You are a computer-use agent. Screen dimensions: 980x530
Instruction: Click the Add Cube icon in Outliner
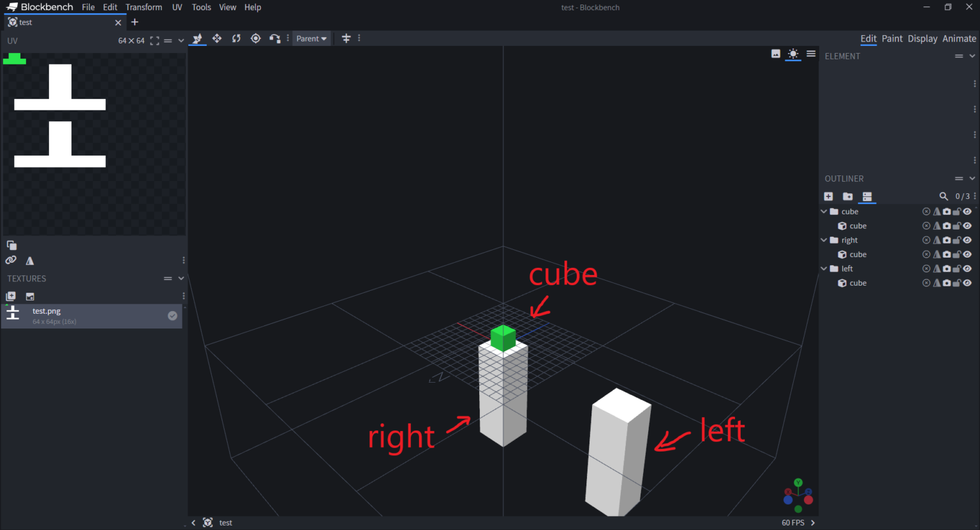tap(828, 196)
